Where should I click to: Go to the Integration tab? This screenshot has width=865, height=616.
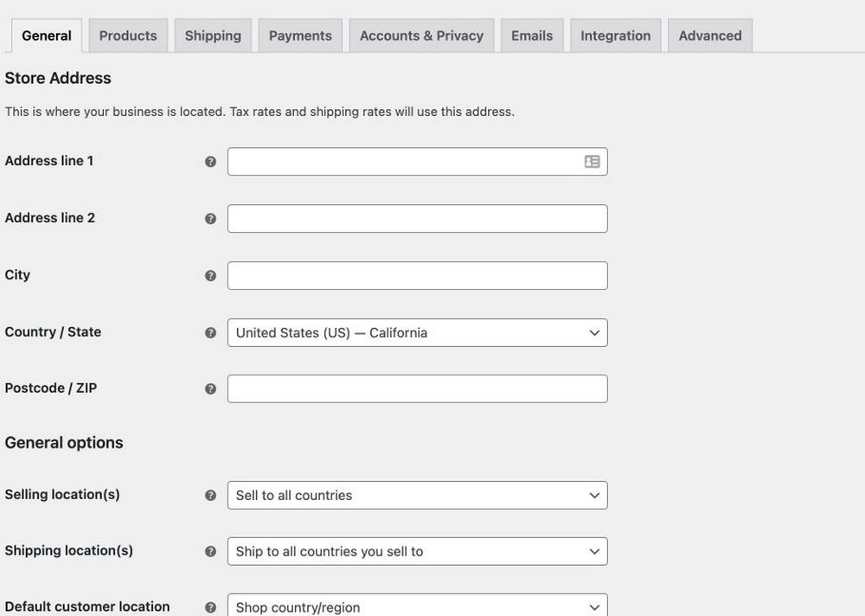coord(616,35)
